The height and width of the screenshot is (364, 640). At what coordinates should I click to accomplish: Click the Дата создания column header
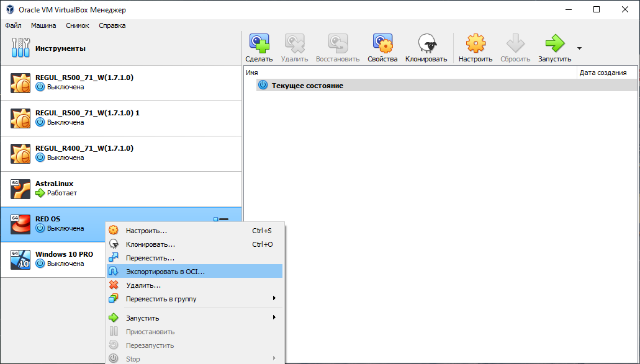[x=605, y=73]
